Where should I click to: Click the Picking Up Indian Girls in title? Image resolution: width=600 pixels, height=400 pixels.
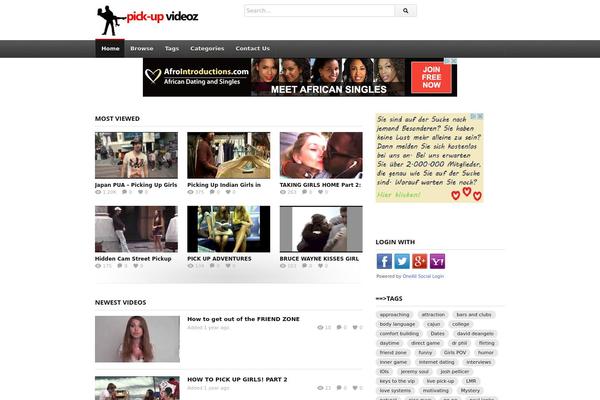[224, 185]
